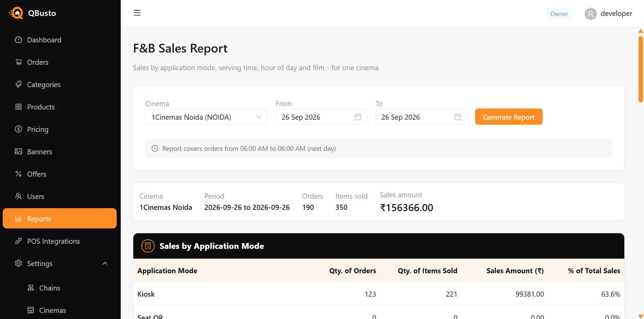Click the developer username
Screen dimensions: 644x319
tap(616, 14)
